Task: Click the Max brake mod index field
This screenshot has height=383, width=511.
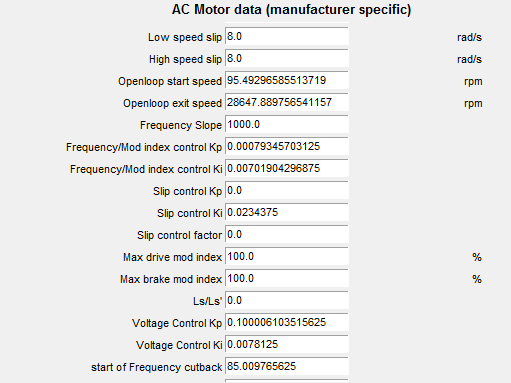Action: (x=287, y=278)
